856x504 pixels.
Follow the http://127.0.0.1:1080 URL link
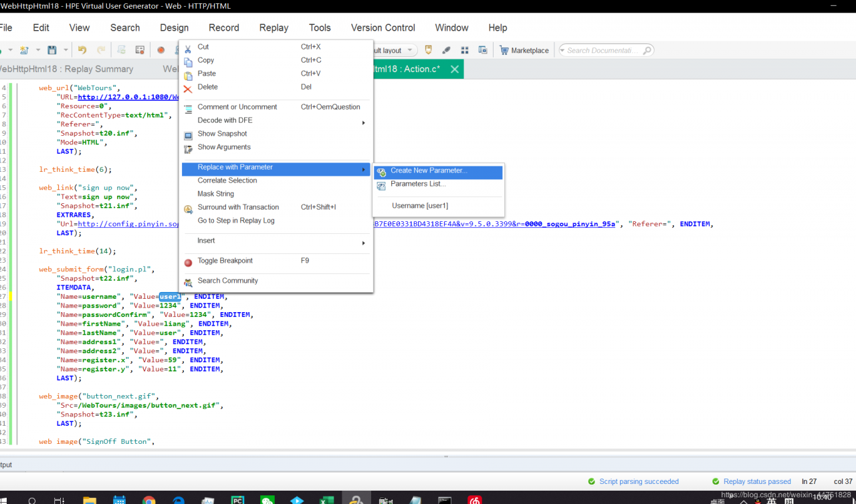coord(128,97)
